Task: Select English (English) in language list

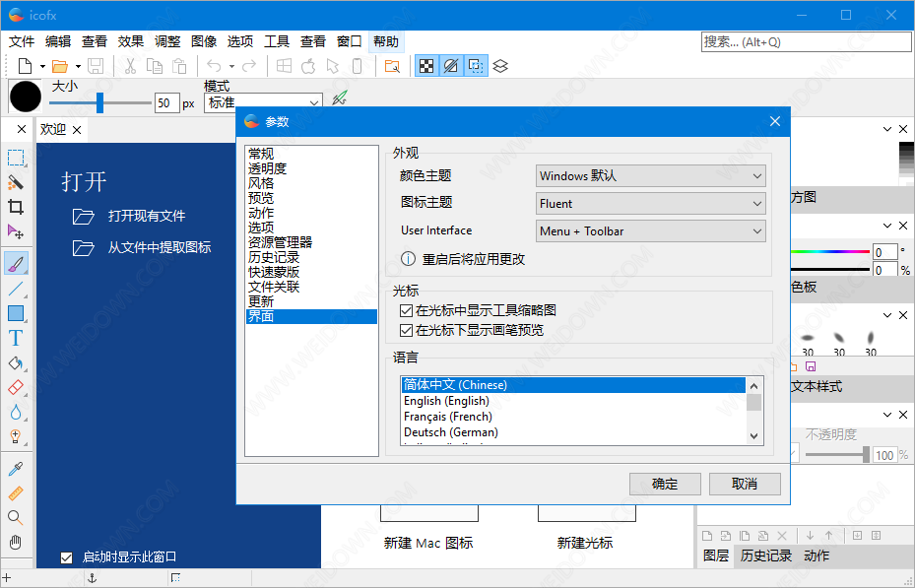Action: [x=572, y=401]
